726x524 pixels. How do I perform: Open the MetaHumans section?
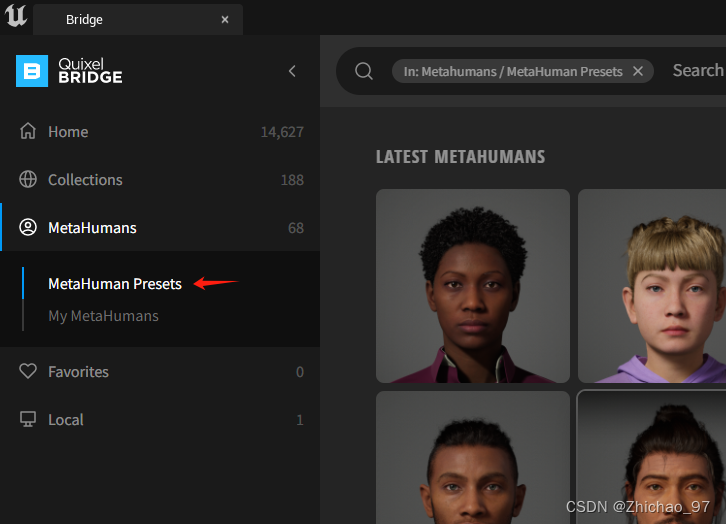tap(160, 227)
